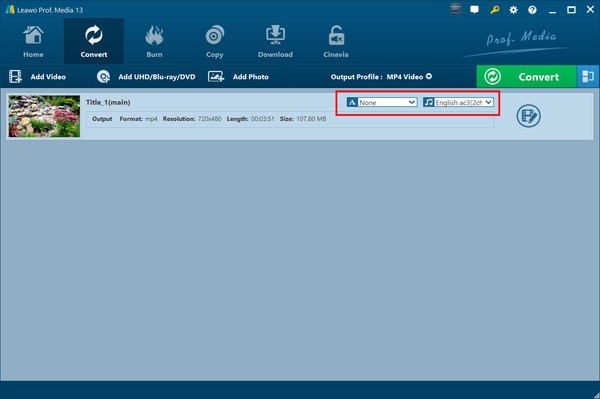Select the Convert tab

(x=94, y=41)
